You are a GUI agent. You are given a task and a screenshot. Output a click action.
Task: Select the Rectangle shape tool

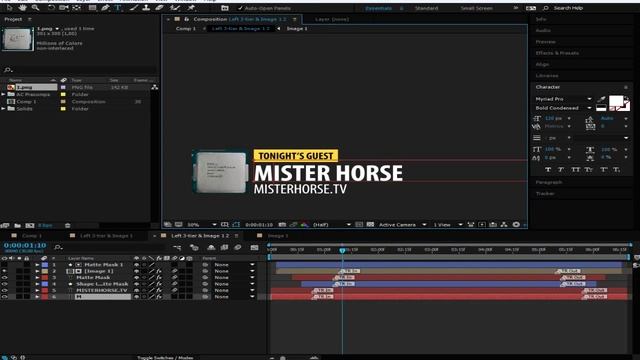[93, 8]
